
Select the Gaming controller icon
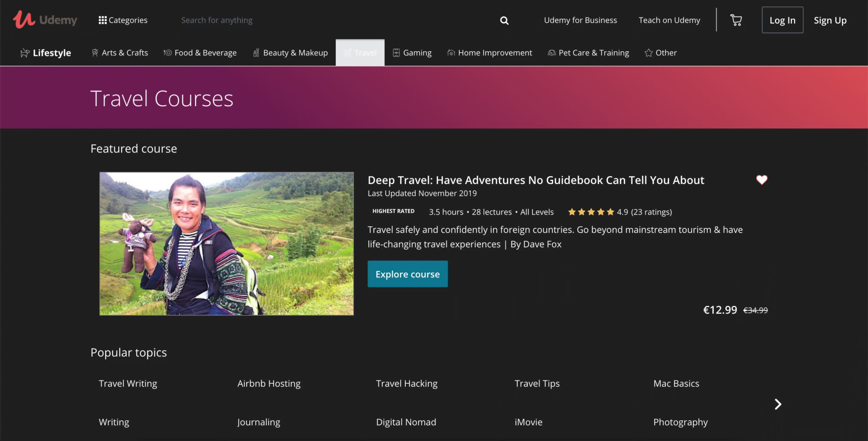coord(396,52)
